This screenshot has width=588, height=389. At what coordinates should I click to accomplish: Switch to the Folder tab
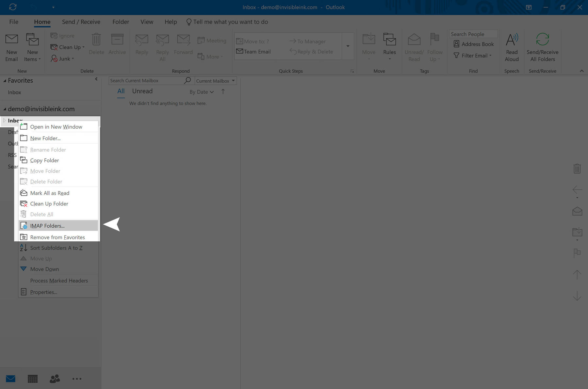tap(121, 22)
